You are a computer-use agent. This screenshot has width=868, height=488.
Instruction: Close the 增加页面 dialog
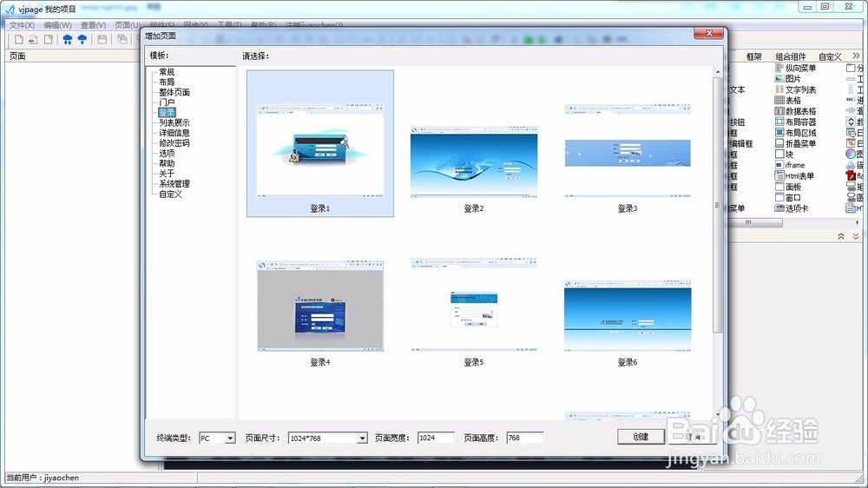[x=708, y=33]
